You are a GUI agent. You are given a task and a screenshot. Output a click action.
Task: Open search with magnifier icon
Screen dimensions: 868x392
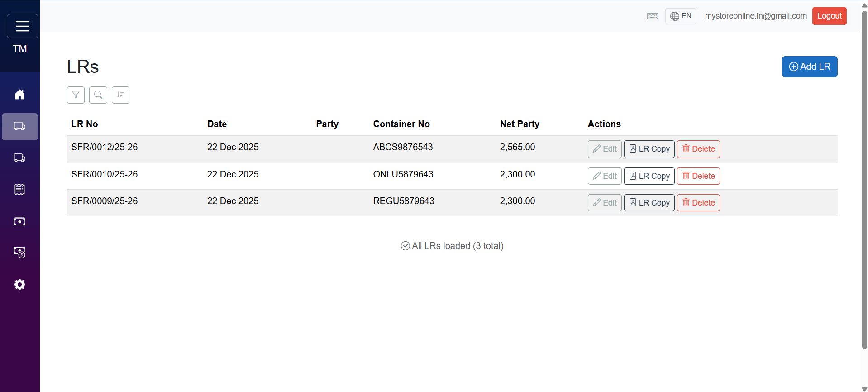click(x=98, y=95)
